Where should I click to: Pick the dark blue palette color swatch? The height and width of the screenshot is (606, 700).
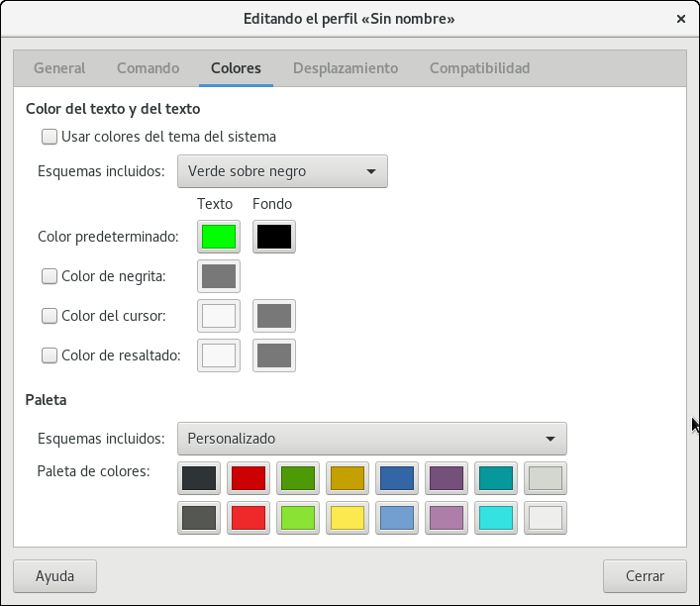click(396, 479)
